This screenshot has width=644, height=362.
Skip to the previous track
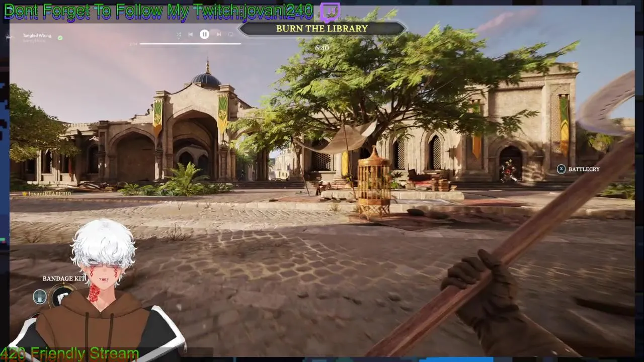191,34
